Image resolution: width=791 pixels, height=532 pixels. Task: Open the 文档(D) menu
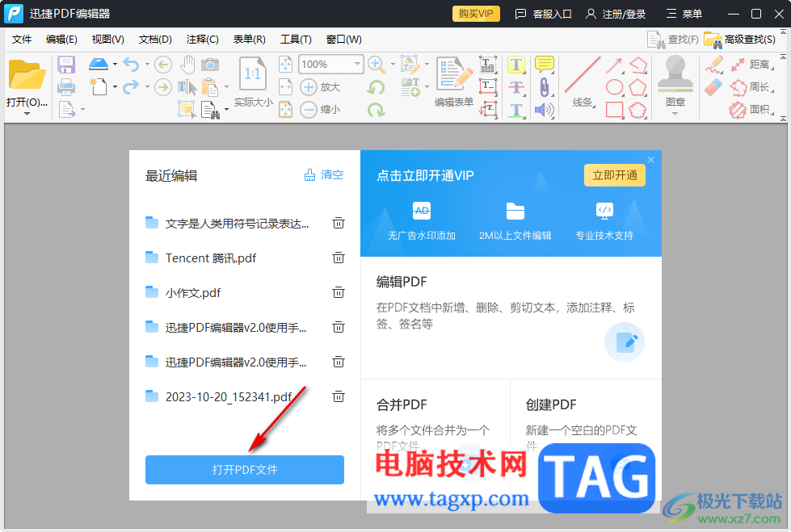(155, 40)
